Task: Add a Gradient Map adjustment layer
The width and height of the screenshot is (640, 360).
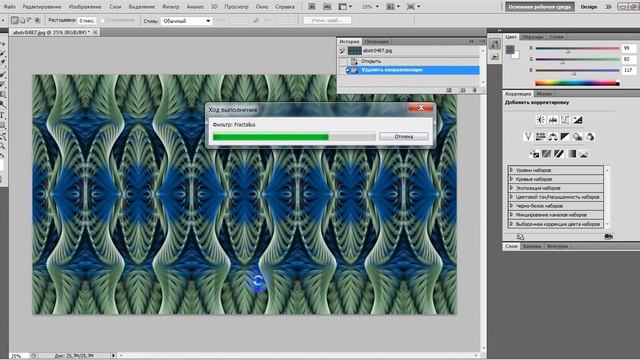Action: pyautogui.click(x=571, y=154)
